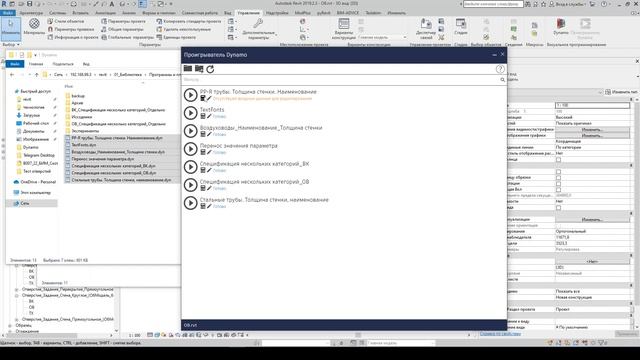Toggle the checkbox just below Нет value
640x360 pixels.
click(x=558, y=160)
